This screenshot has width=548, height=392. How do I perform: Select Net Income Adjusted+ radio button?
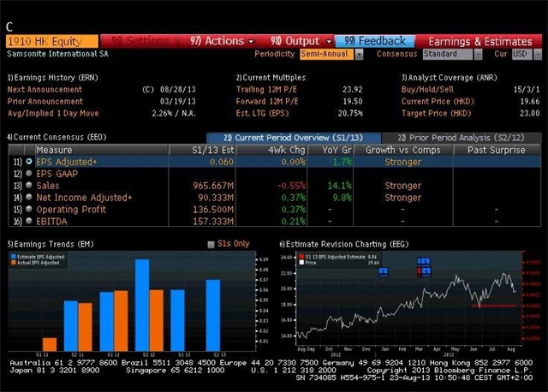click(x=29, y=197)
